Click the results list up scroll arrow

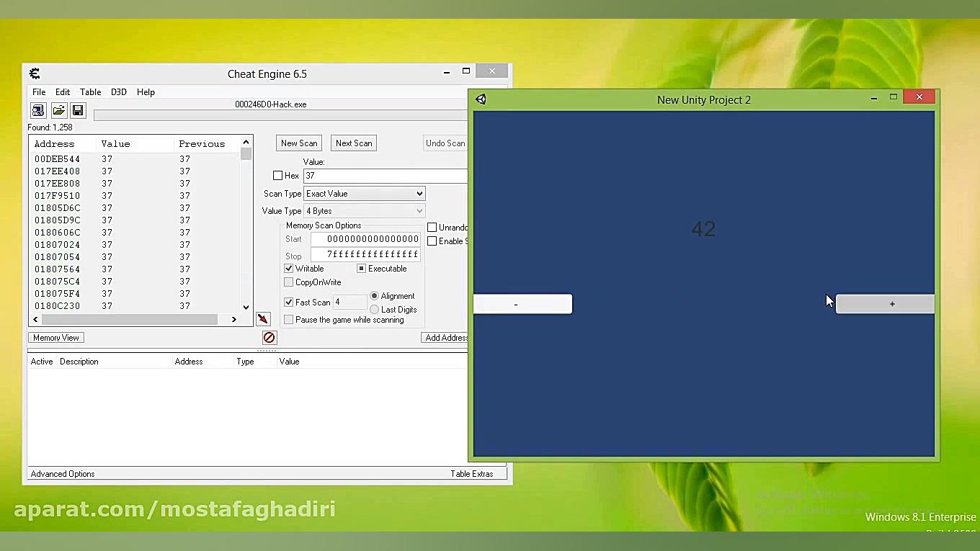point(246,142)
